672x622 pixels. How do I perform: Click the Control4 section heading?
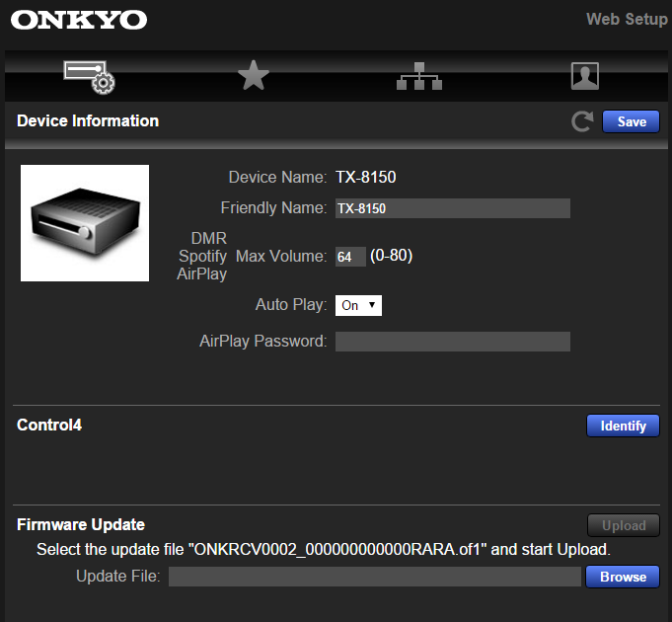(x=49, y=425)
